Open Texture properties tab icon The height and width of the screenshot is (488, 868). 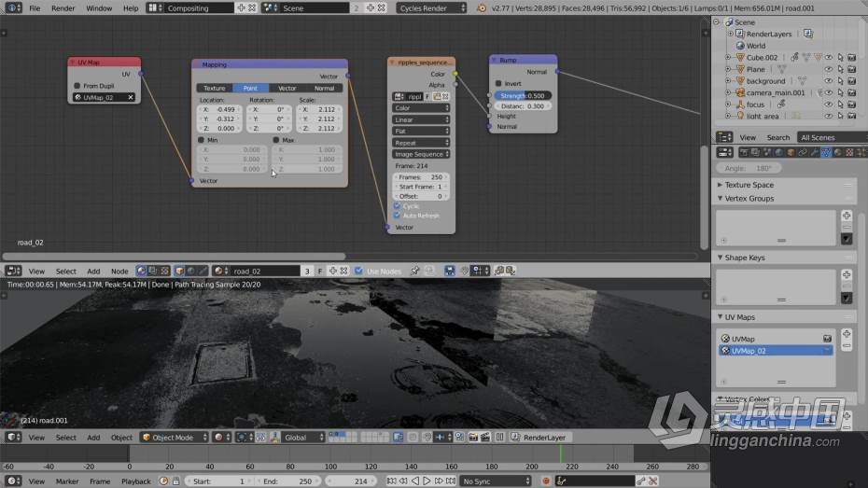coord(849,152)
